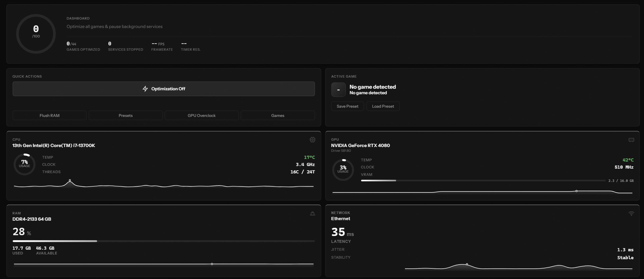Click the RAM module icon
Image resolution: width=644 pixels, height=279 pixels.
point(312,213)
